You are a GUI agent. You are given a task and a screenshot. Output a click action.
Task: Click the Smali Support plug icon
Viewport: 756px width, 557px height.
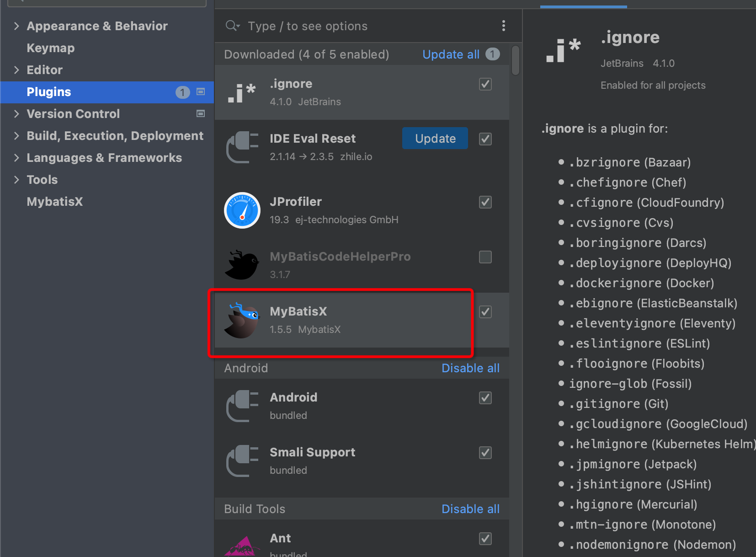pos(242,461)
